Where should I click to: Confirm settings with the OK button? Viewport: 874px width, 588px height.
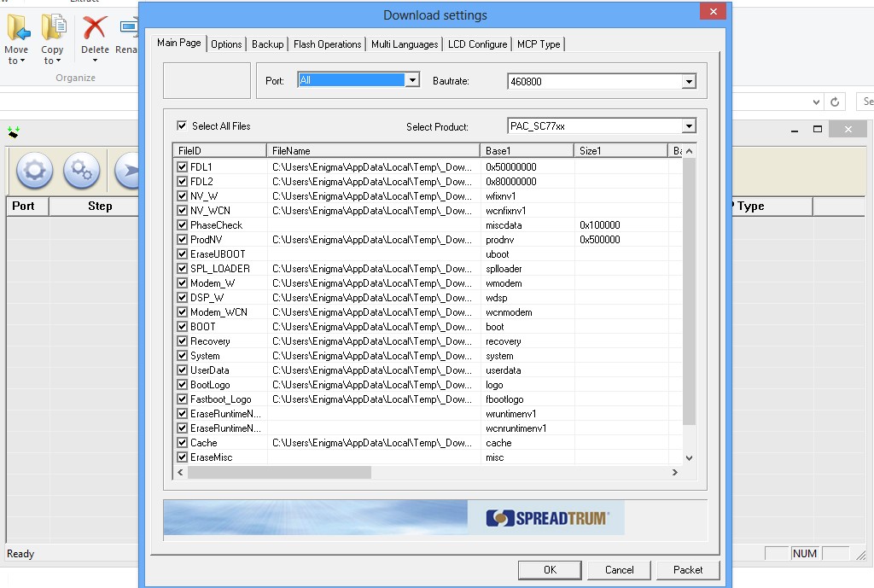pyautogui.click(x=550, y=570)
